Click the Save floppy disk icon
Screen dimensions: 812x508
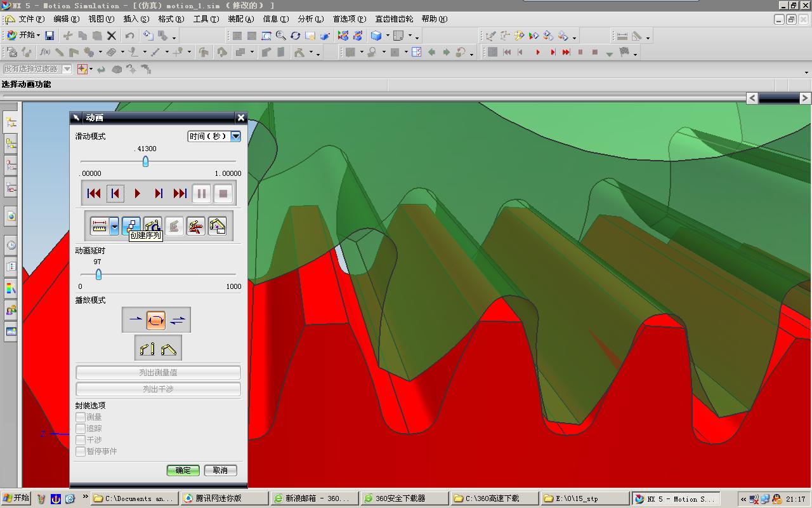pos(49,36)
